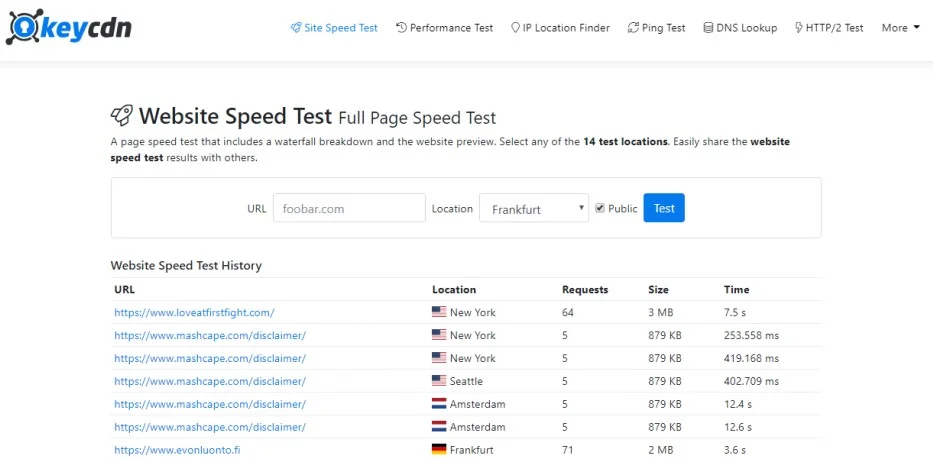Screen dimensions: 933x459
Task: Click the DNS Lookup database icon
Action: coord(708,27)
